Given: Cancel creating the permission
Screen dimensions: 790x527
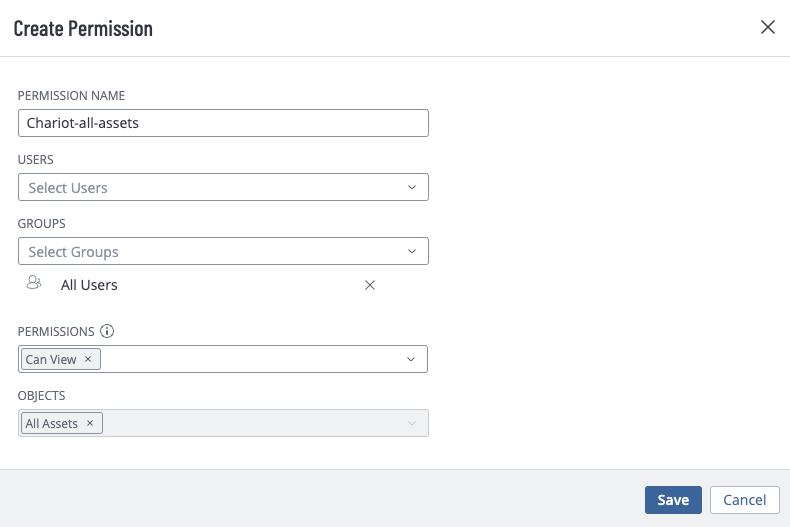Looking at the screenshot, I should (745, 500).
